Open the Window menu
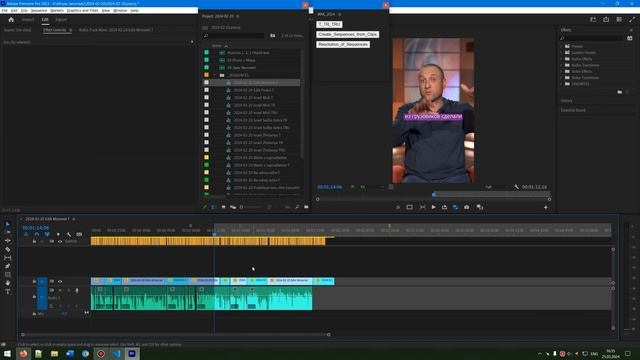Viewport: 640px width, 360px height. (120, 11)
